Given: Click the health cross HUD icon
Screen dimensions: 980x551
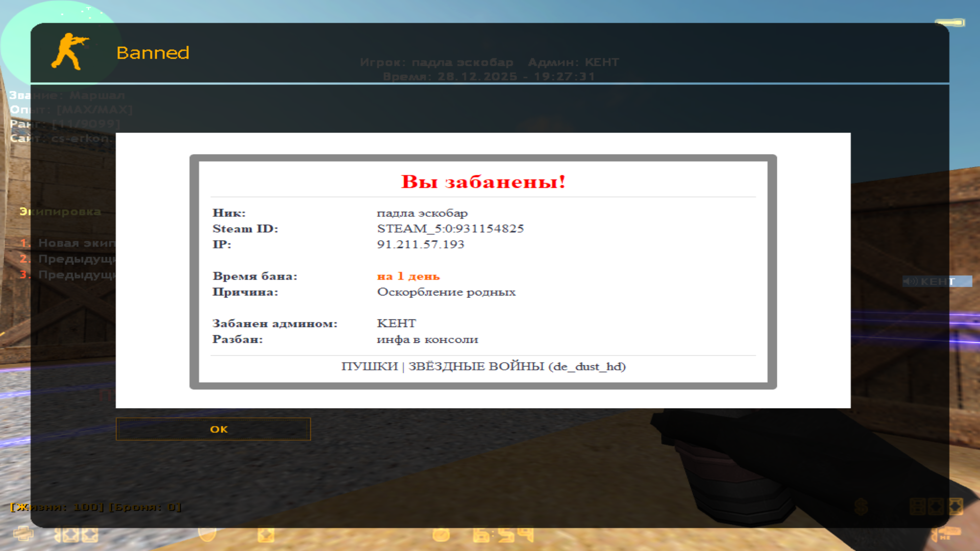Looking at the screenshot, I should 23,534.
